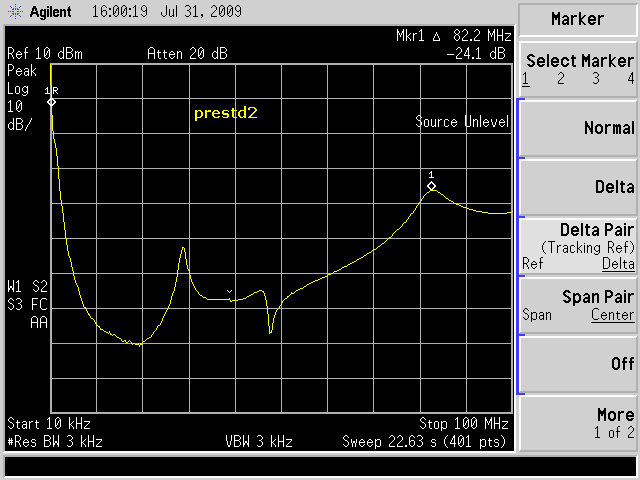Click the reference marker 1R diamond
The width and height of the screenshot is (640, 480).
[51, 102]
